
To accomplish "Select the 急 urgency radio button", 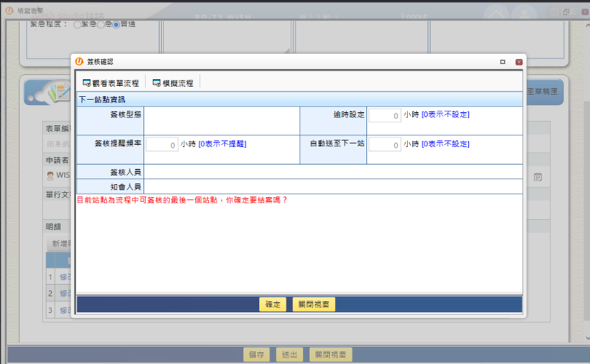I will coord(101,25).
